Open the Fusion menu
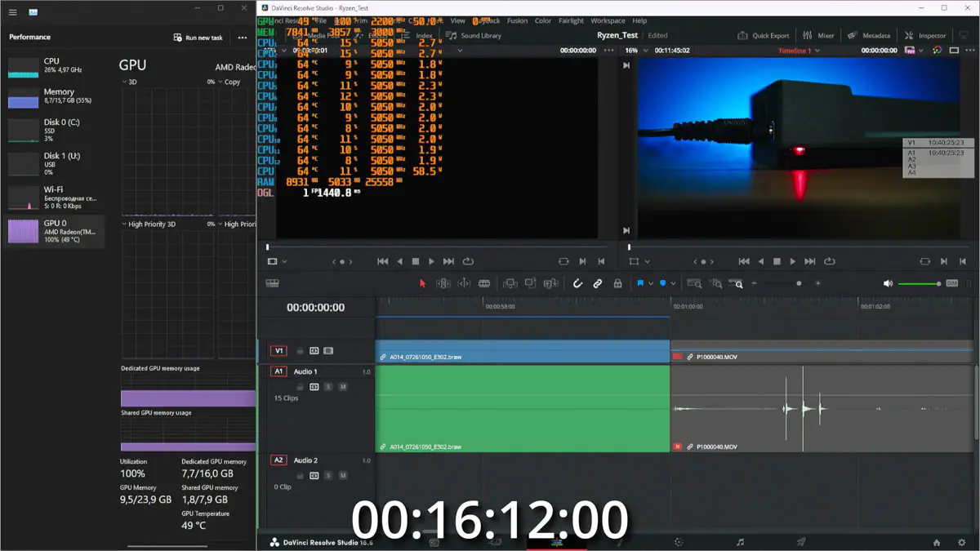980x551 pixels. click(x=517, y=20)
